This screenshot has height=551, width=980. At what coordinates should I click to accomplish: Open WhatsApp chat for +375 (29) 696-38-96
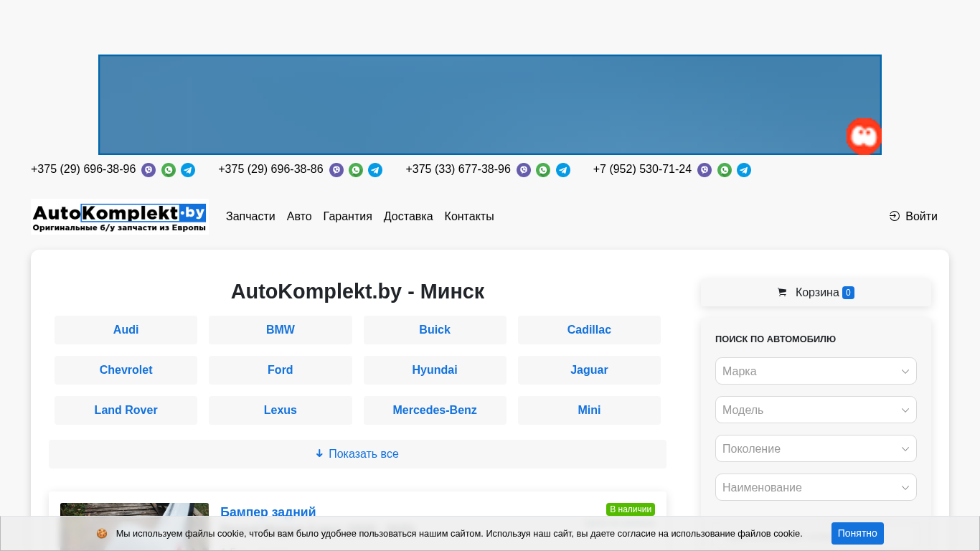pyautogui.click(x=169, y=170)
